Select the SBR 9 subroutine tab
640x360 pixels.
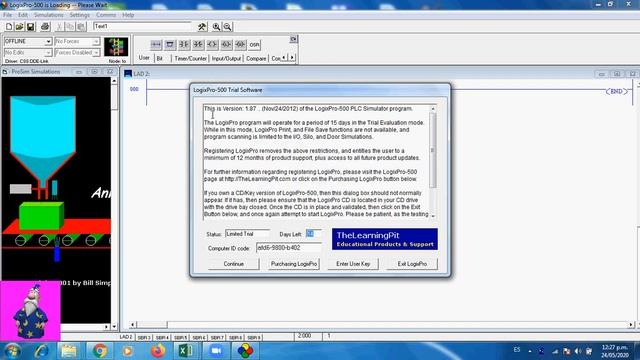click(x=253, y=338)
